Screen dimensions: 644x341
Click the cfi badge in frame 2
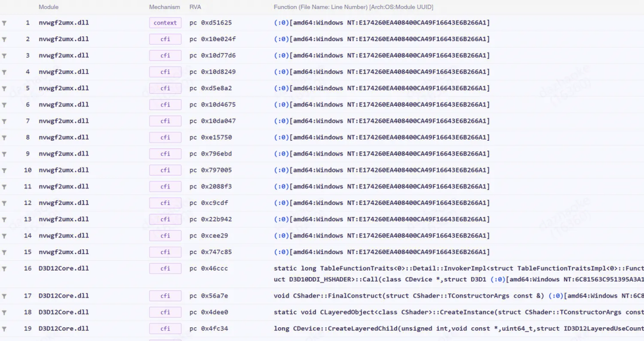[x=165, y=39]
